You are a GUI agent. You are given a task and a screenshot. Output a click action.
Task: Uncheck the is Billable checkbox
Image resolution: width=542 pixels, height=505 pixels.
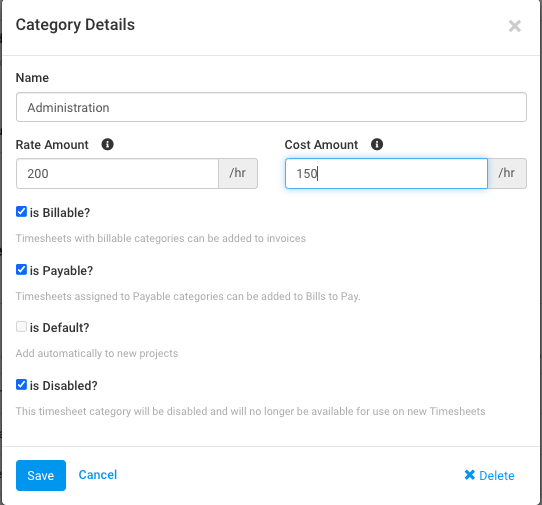(x=21, y=212)
